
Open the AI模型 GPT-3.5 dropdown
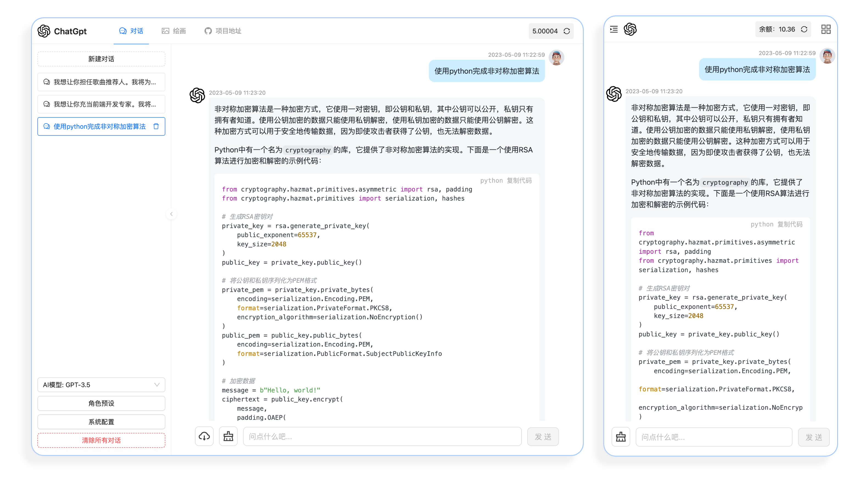(x=101, y=385)
